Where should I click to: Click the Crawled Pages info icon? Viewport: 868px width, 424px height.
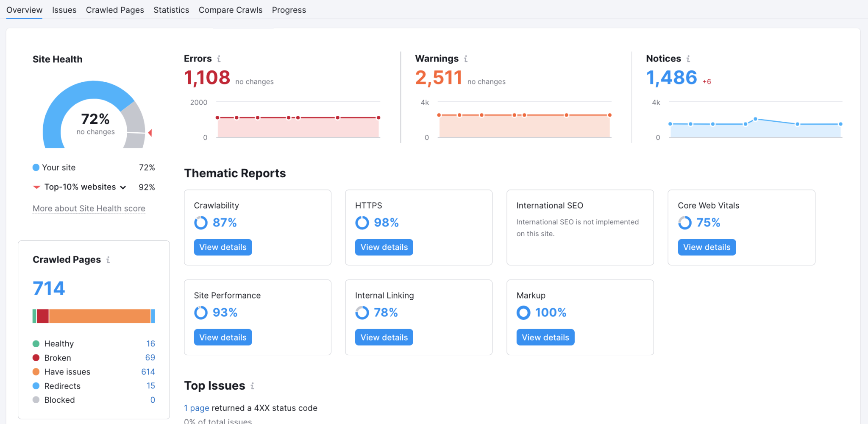[108, 260]
